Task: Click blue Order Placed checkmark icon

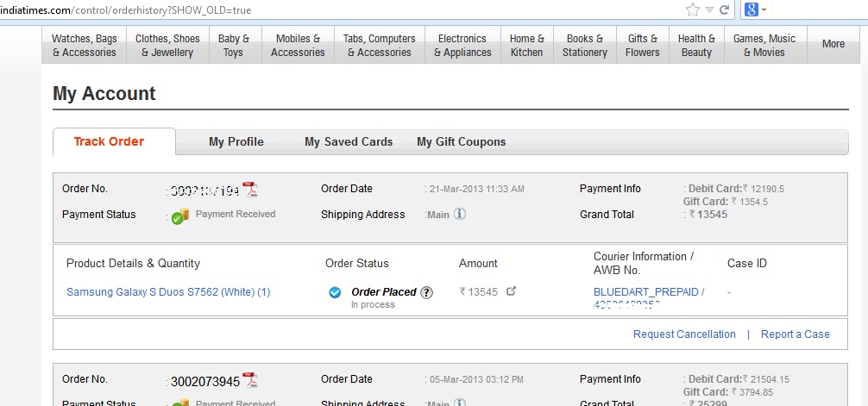Action: tap(335, 292)
